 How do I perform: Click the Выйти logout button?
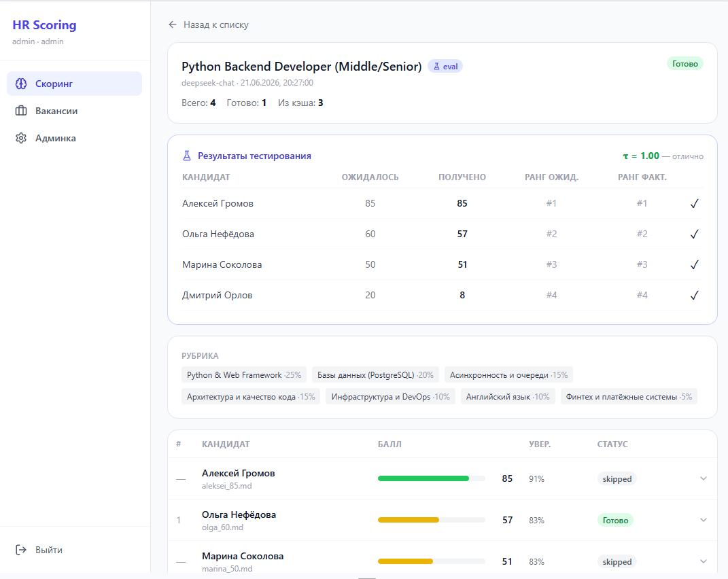[x=39, y=550]
